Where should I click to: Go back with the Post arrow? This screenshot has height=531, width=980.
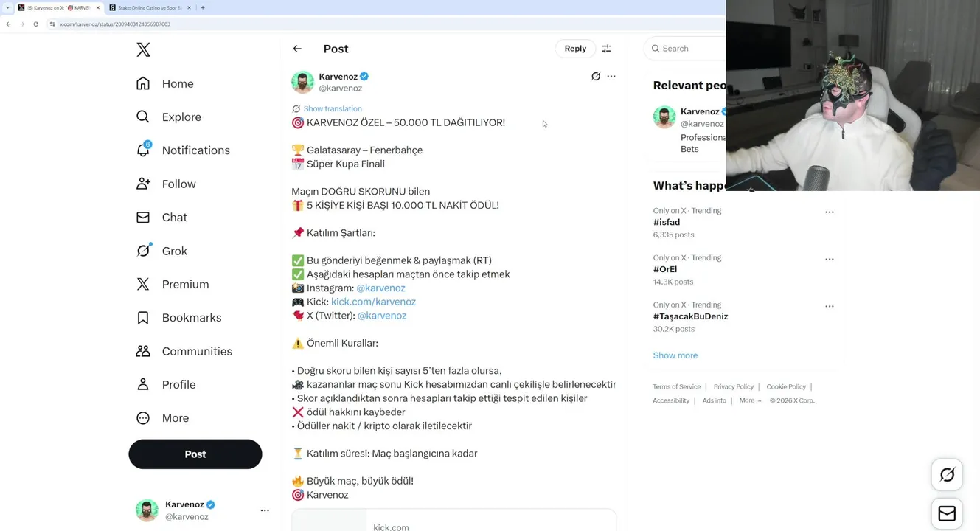coord(297,49)
